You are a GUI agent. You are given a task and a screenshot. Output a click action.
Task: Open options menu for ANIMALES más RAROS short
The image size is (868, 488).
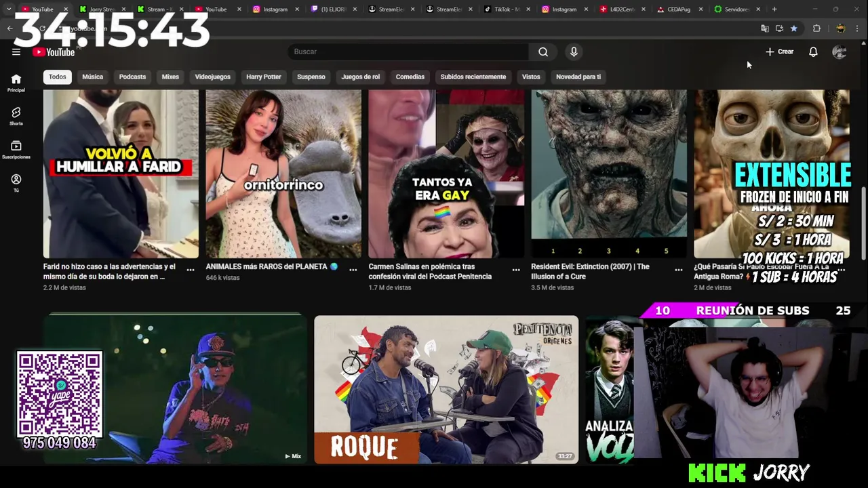(353, 270)
